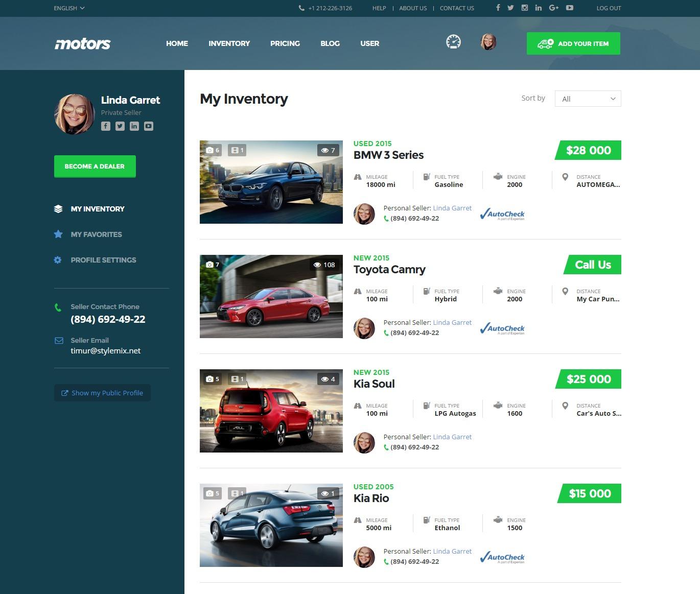
Task: Click the photo count badge on Kia Rio
Action: tap(213, 493)
